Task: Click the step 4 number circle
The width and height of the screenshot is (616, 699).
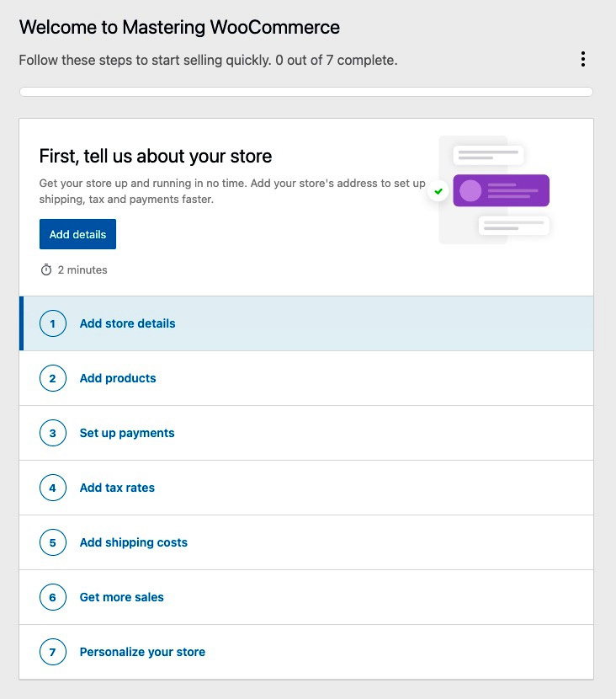Action: point(52,488)
